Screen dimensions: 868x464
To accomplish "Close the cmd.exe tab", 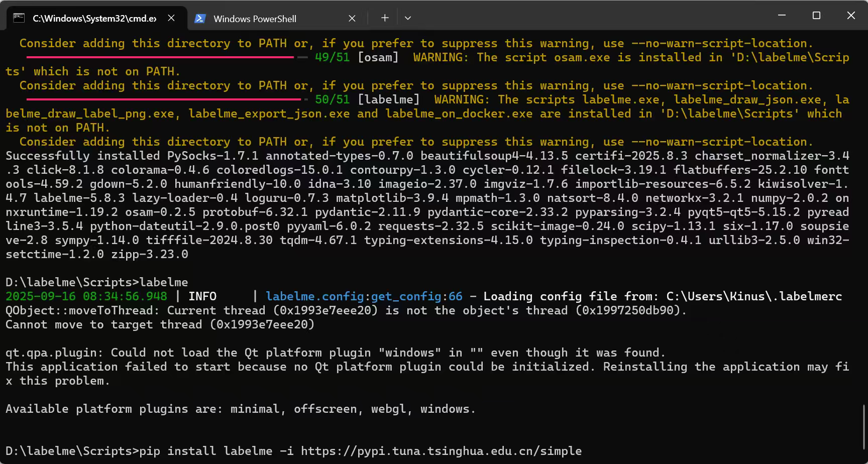I will pos(171,18).
